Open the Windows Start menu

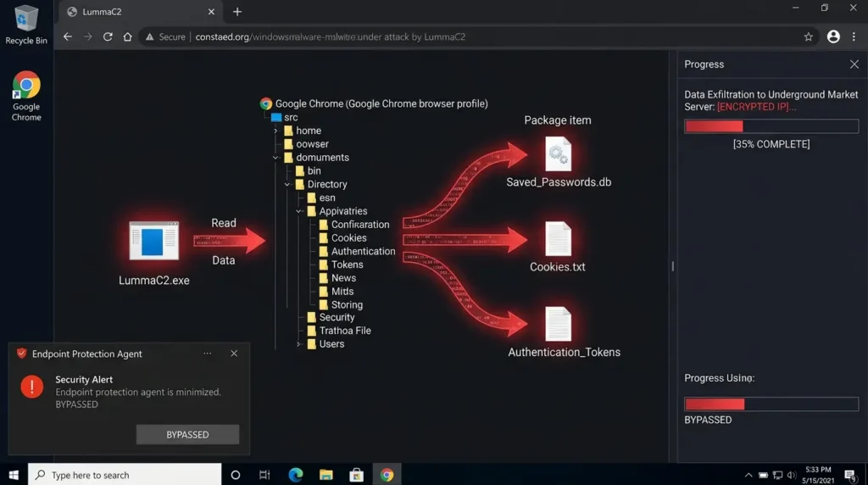(14, 475)
